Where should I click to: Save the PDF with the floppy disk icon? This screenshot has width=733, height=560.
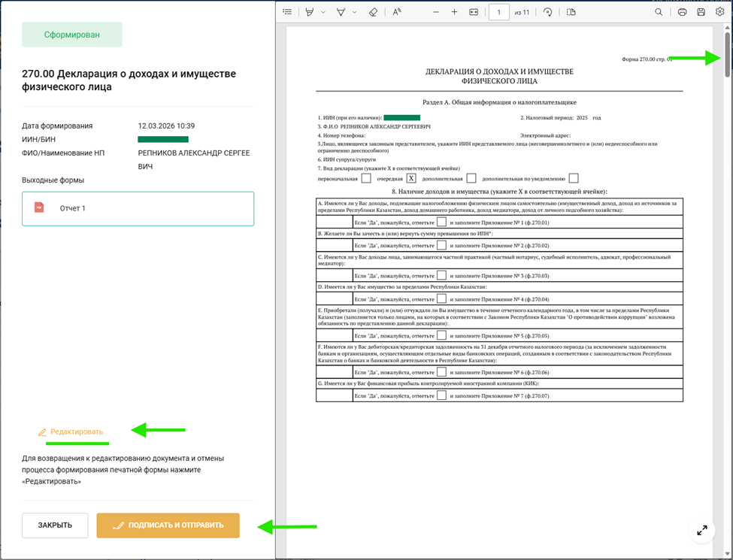[701, 12]
